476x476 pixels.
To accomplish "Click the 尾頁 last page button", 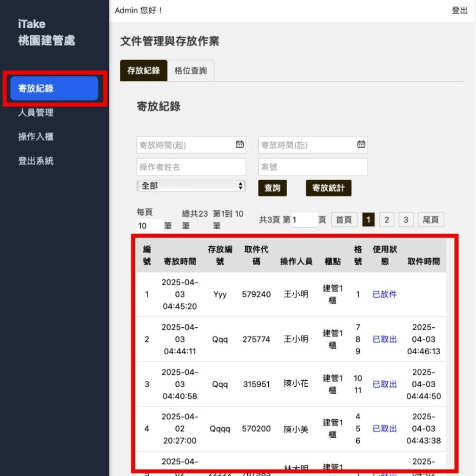I will point(431,220).
